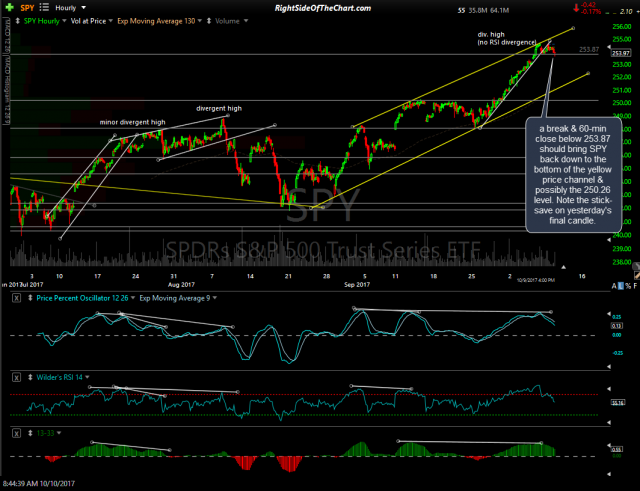Click the 256.00 price axis label

(x=622, y=27)
